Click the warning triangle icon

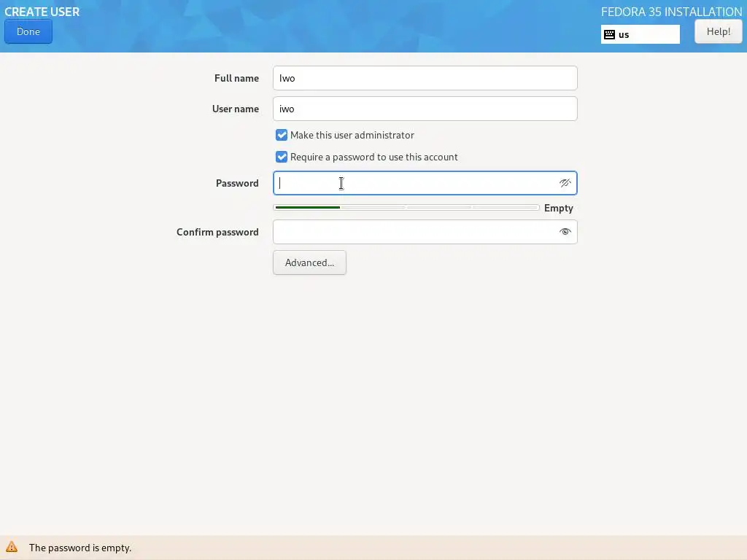point(12,547)
